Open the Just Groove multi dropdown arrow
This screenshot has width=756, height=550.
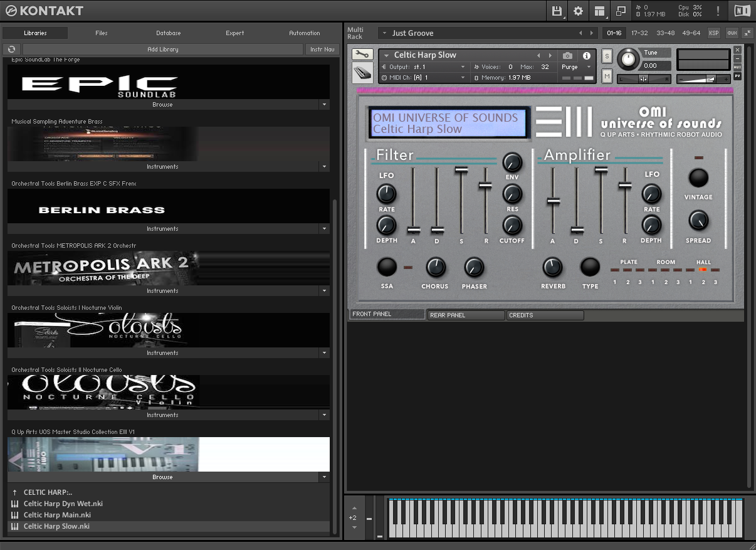pyautogui.click(x=384, y=33)
